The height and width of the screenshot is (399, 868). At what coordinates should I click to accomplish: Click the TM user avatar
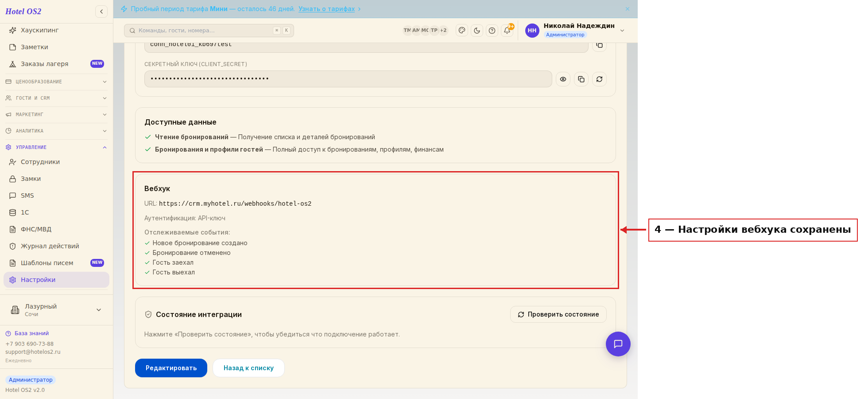pos(407,31)
